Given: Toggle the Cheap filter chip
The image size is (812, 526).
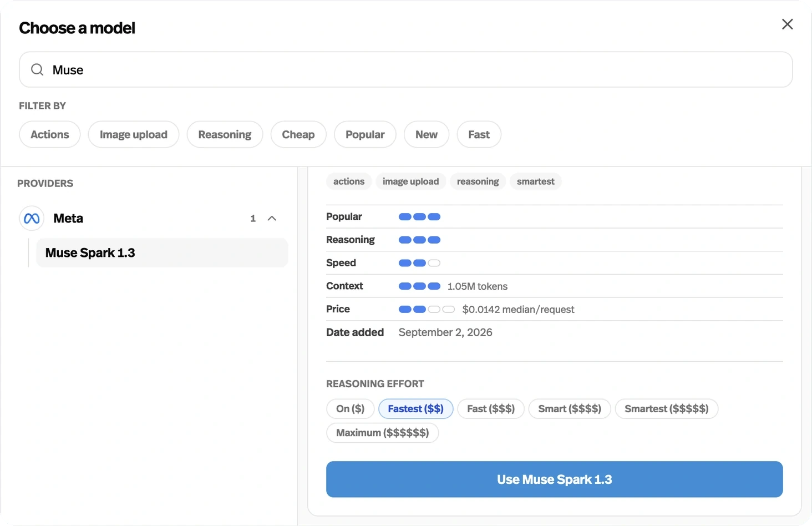Looking at the screenshot, I should pyautogui.click(x=298, y=134).
